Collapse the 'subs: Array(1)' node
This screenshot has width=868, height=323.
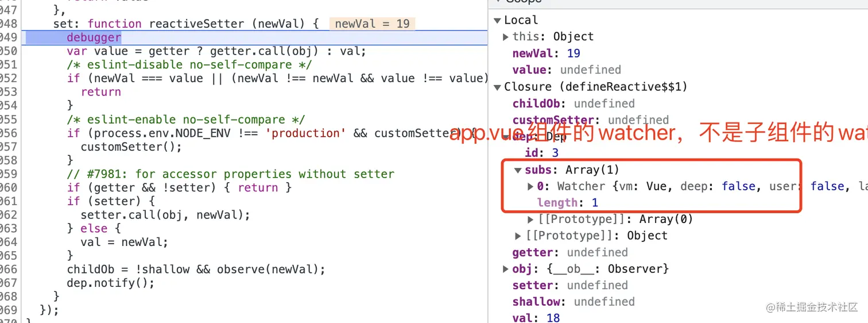[518, 170]
